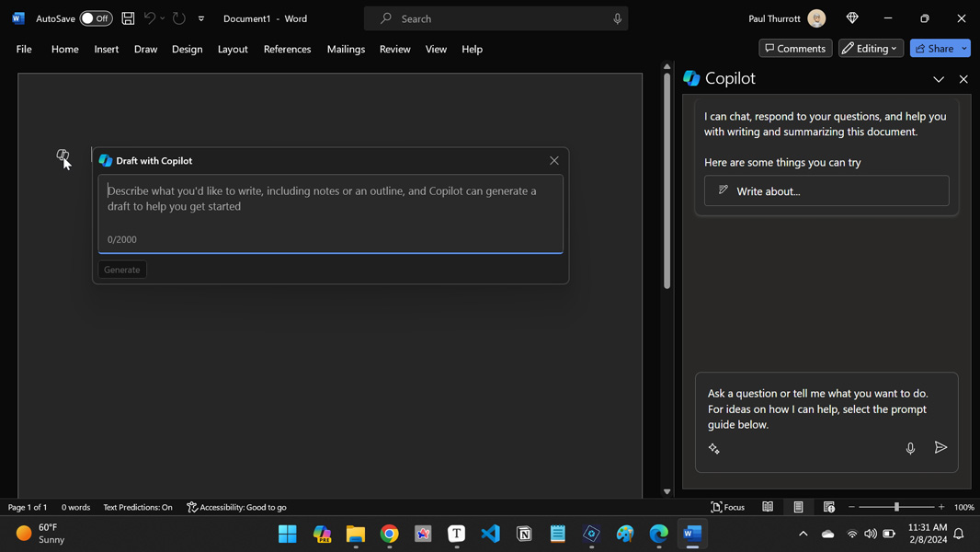Switch to Read Mode view icon
980x552 pixels.
pos(768,507)
